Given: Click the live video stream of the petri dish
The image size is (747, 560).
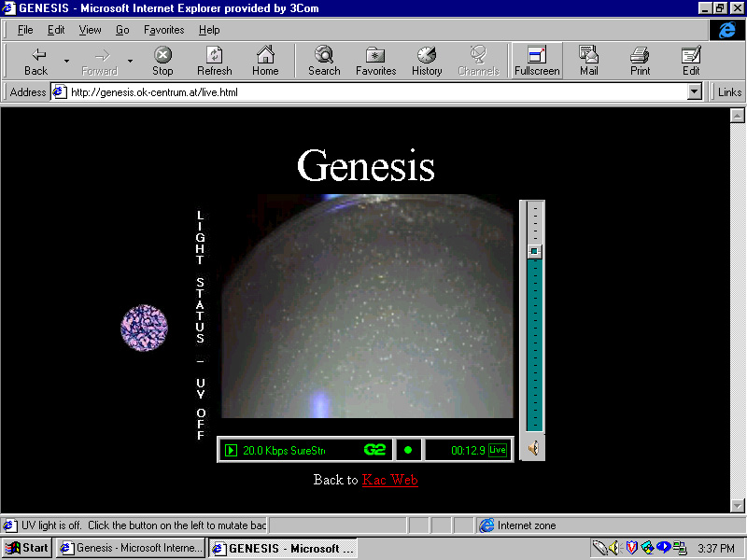Looking at the screenshot, I should click(x=367, y=306).
